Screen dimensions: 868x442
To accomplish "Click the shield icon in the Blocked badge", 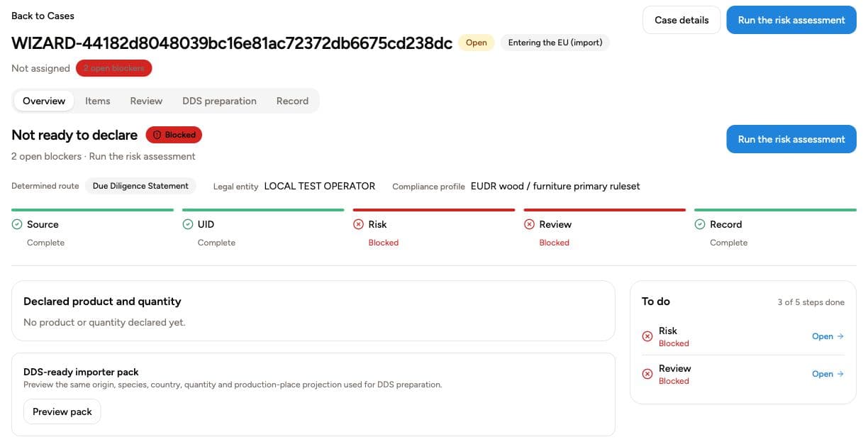I will [x=157, y=135].
